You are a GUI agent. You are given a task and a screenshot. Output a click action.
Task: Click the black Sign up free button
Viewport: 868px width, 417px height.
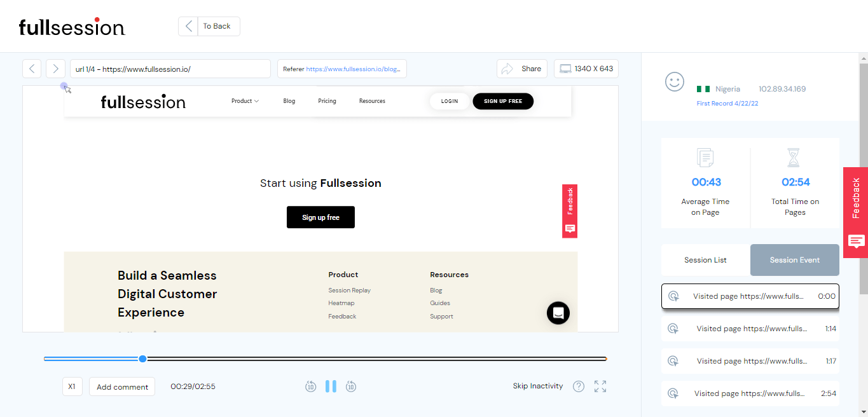click(320, 217)
